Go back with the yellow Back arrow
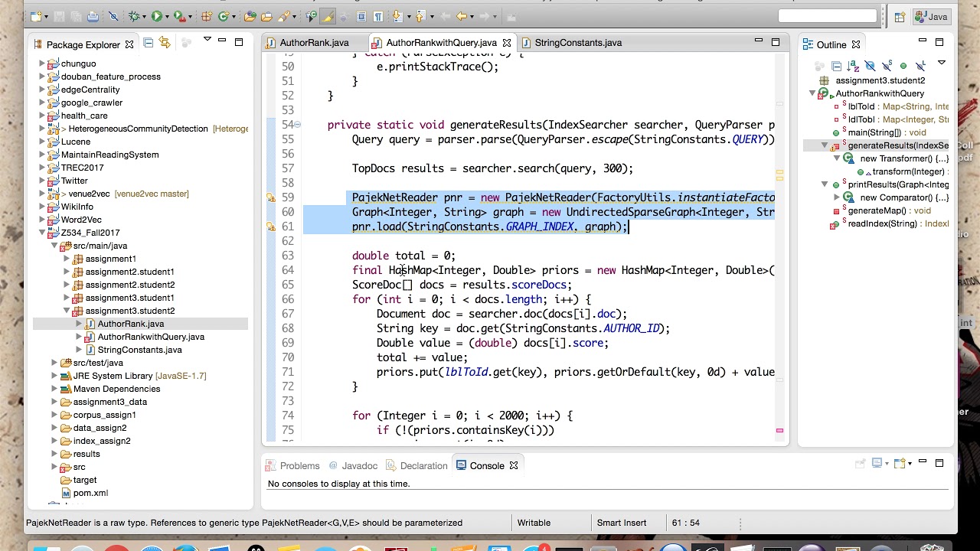 click(462, 16)
